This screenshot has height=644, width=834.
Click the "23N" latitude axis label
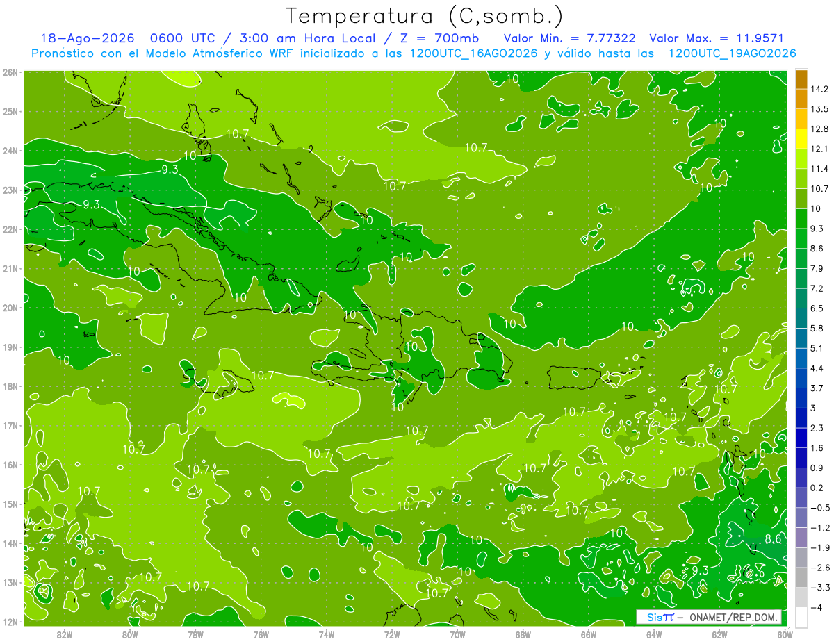(x=10, y=190)
